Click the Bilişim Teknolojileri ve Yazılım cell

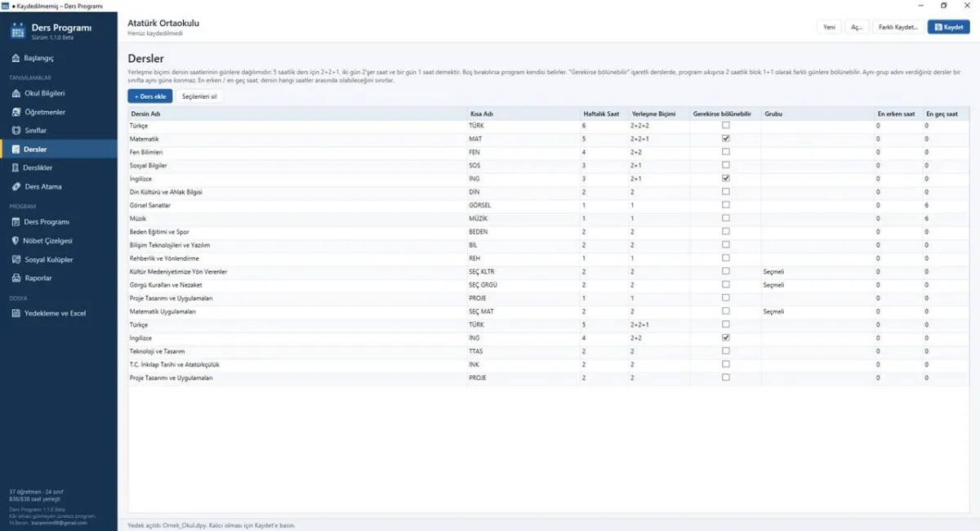coord(296,245)
